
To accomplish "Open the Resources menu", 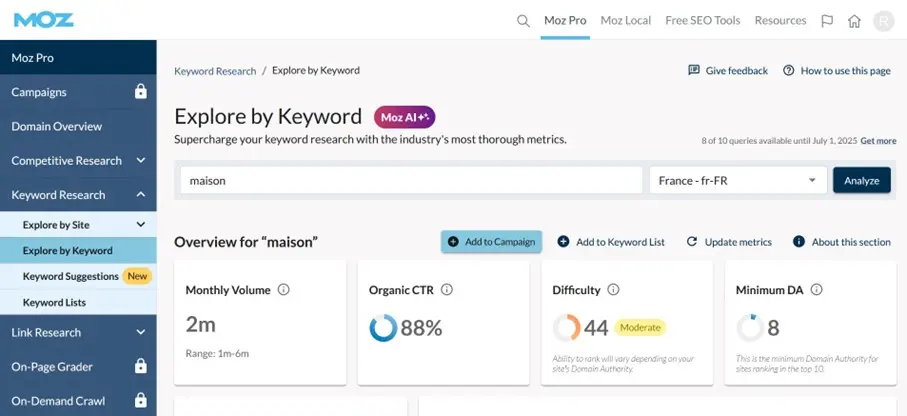I will pyautogui.click(x=780, y=20).
